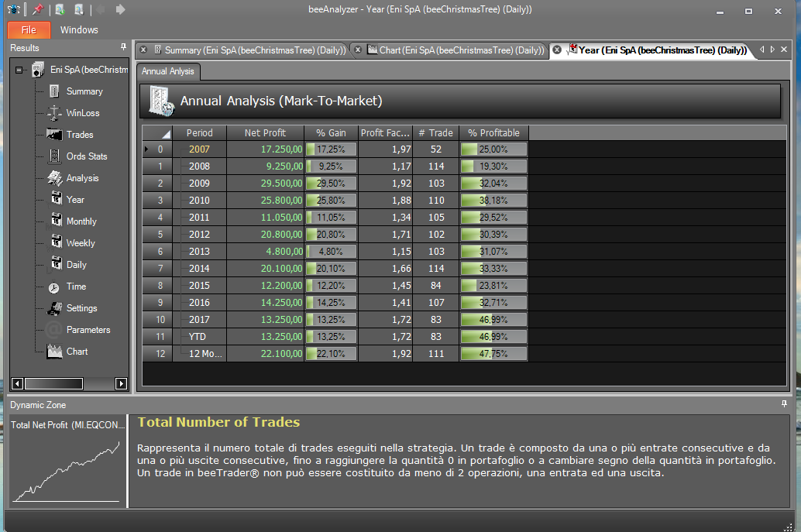Toggle pin on the Dynamic Zone panel

(784, 404)
